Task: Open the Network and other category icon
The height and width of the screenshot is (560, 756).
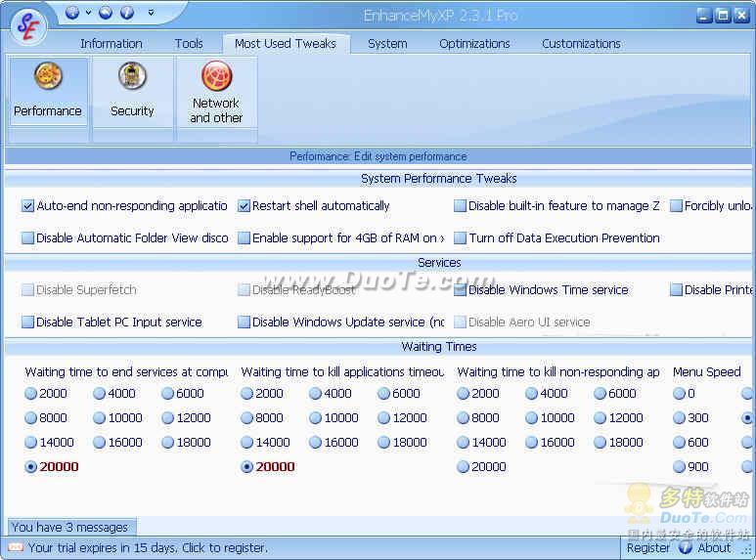Action: pos(216,92)
